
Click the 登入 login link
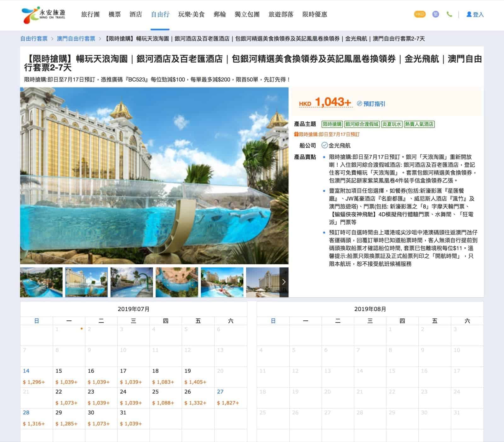(x=475, y=14)
